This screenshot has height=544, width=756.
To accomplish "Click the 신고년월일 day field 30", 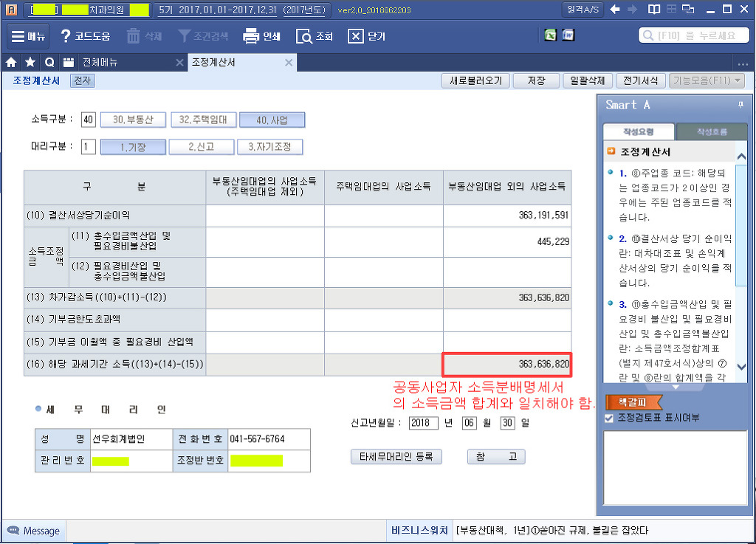I will (x=508, y=423).
